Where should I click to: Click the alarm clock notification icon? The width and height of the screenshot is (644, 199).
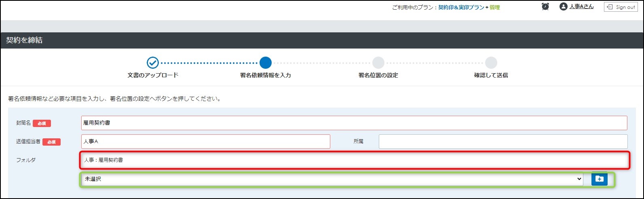coord(545,7)
